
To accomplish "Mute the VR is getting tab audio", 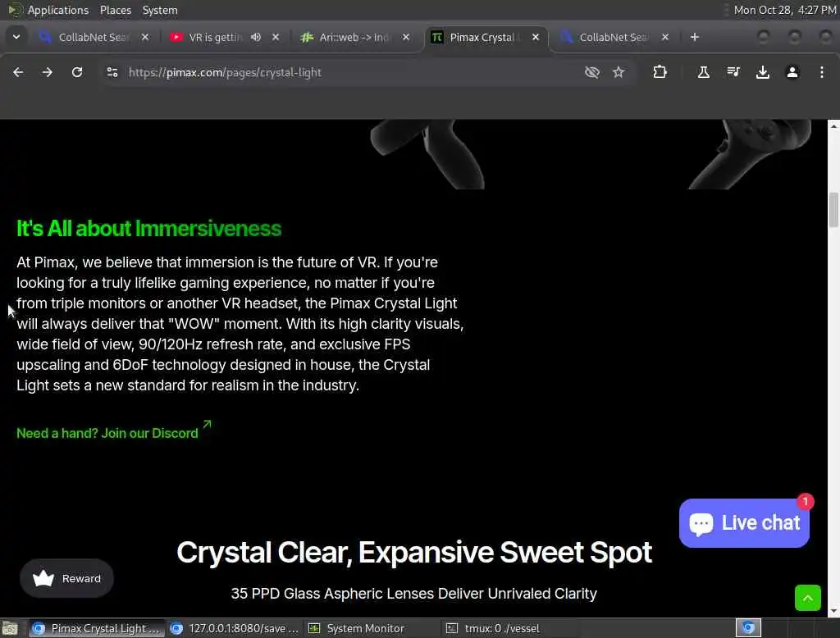I will pos(256,37).
